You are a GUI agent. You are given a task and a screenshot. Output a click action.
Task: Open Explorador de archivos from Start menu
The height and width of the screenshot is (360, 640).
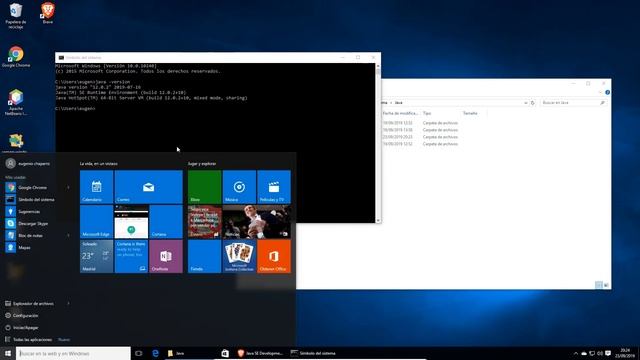(33, 303)
